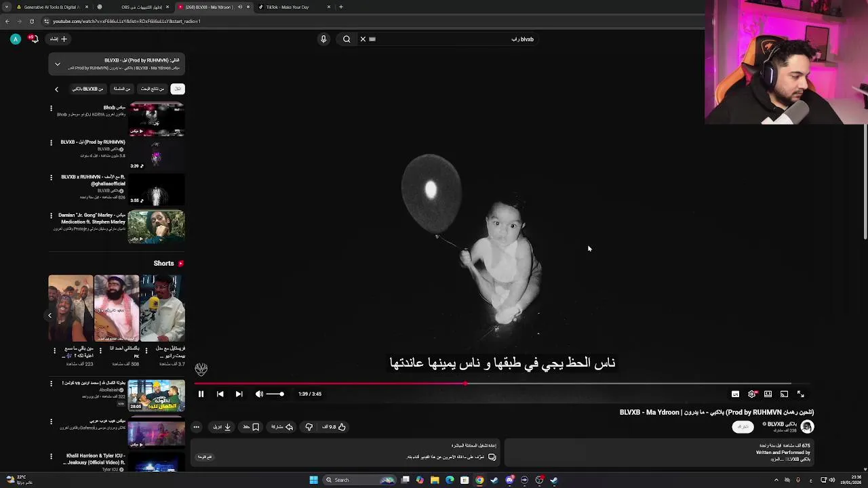This screenshot has height=488, width=868.
Task: Select the 'From search results' chip
Action: [153, 89]
